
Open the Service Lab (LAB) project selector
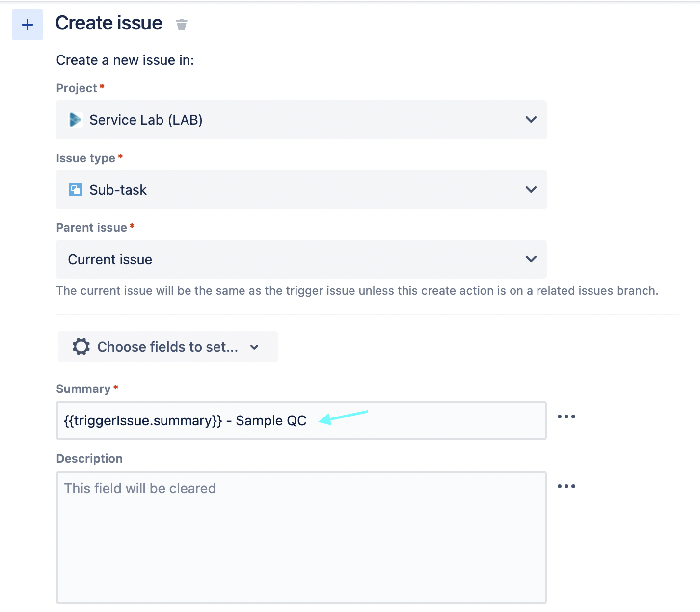click(x=301, y=120)
